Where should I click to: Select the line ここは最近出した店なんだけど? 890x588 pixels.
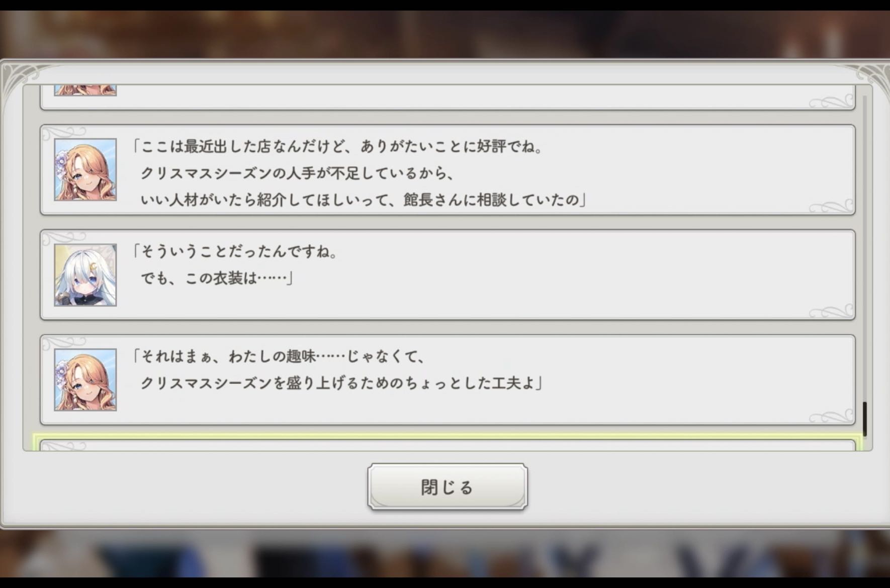coord(338,147)
